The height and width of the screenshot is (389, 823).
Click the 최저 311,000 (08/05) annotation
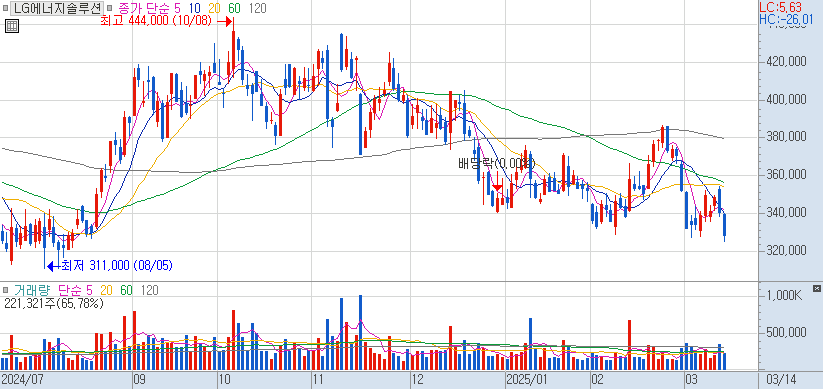click(x=117, y=266)
